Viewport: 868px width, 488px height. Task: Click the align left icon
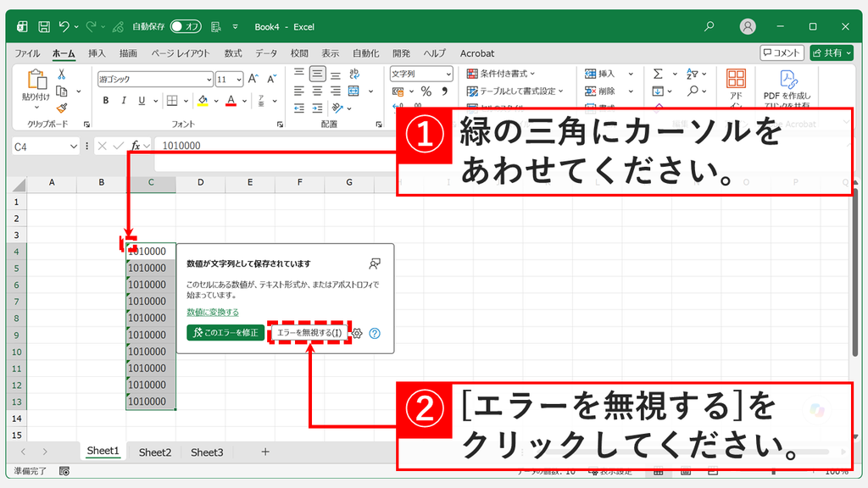[x=299, y=91]
